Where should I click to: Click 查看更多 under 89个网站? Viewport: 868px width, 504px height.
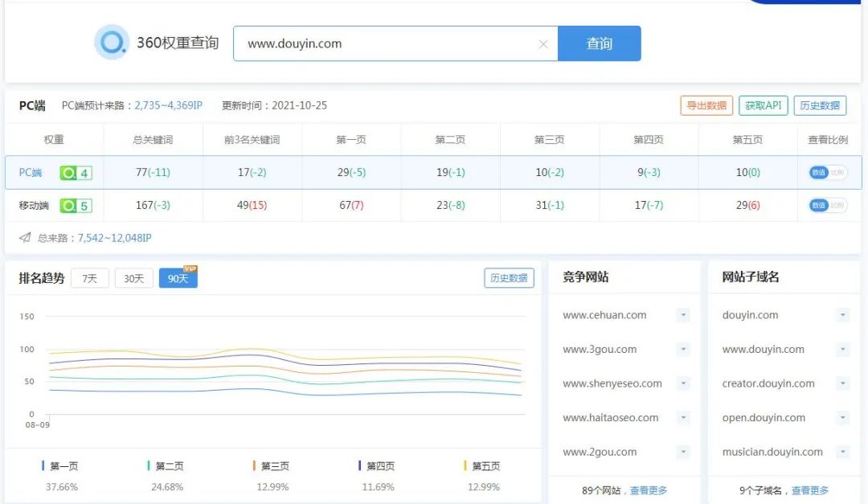tap(649, 490)
